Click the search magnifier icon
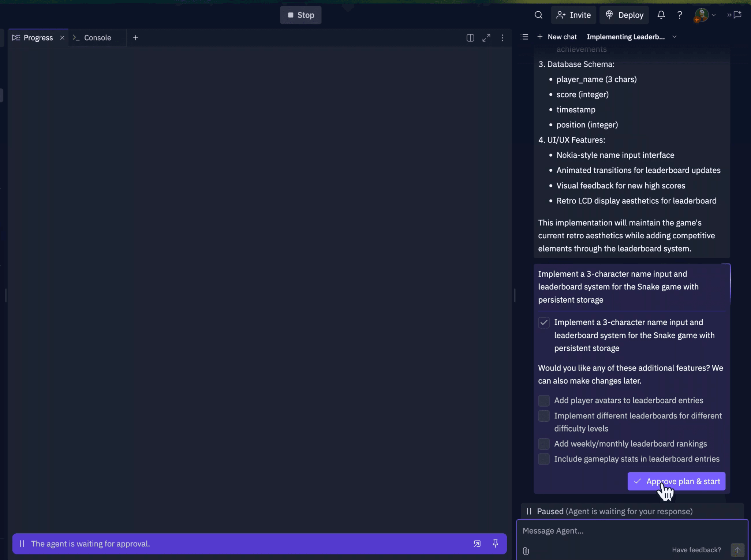Screen dimensions: 751x560 pos(538,15)
